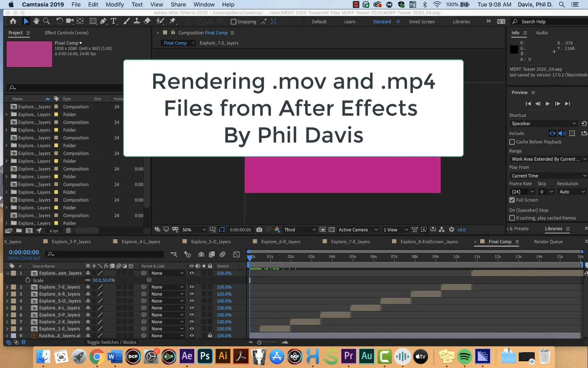Check Cache Before Playback
The width and height of the screenshot is (588, 368).
click(512, 142)
